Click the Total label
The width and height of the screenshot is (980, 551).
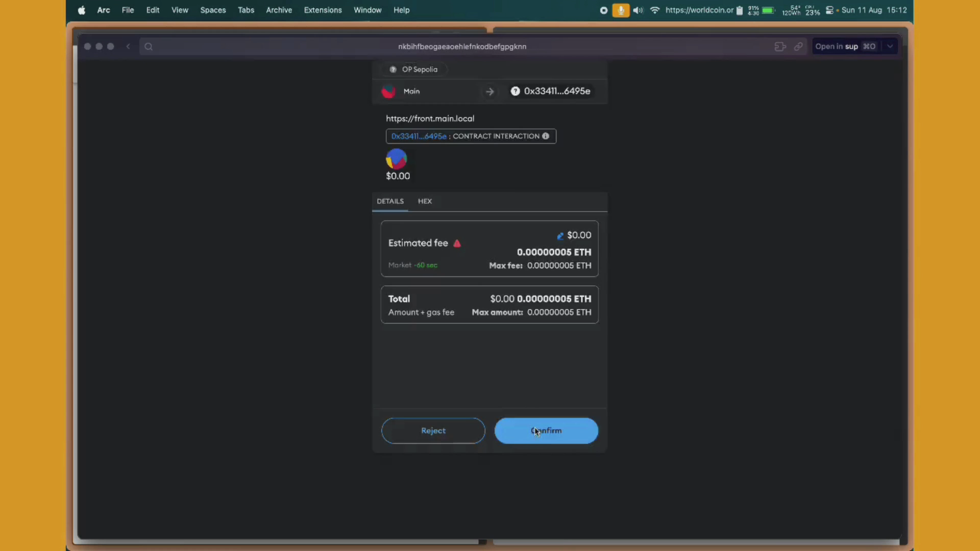click(399, 299)
